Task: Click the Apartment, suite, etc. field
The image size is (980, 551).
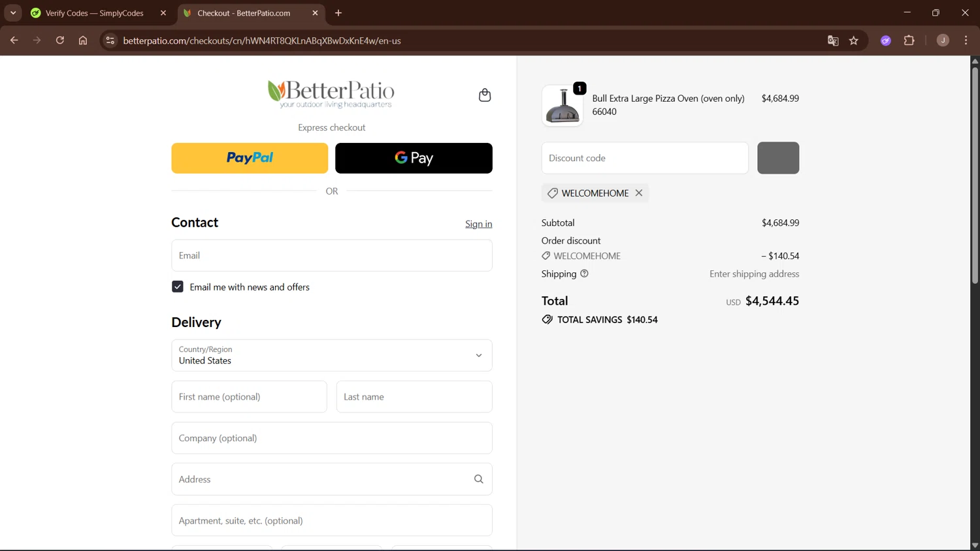Action: click(332, 520)
